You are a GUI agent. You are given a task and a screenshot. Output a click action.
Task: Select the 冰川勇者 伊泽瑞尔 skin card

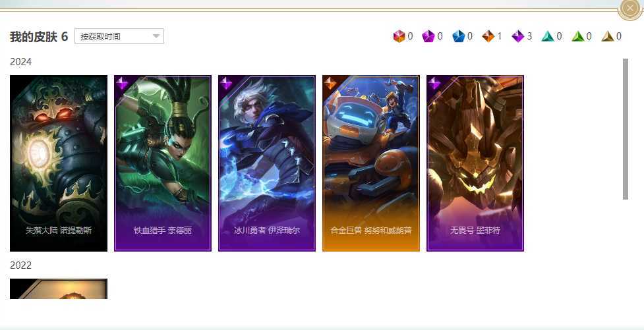coord(267,163)
